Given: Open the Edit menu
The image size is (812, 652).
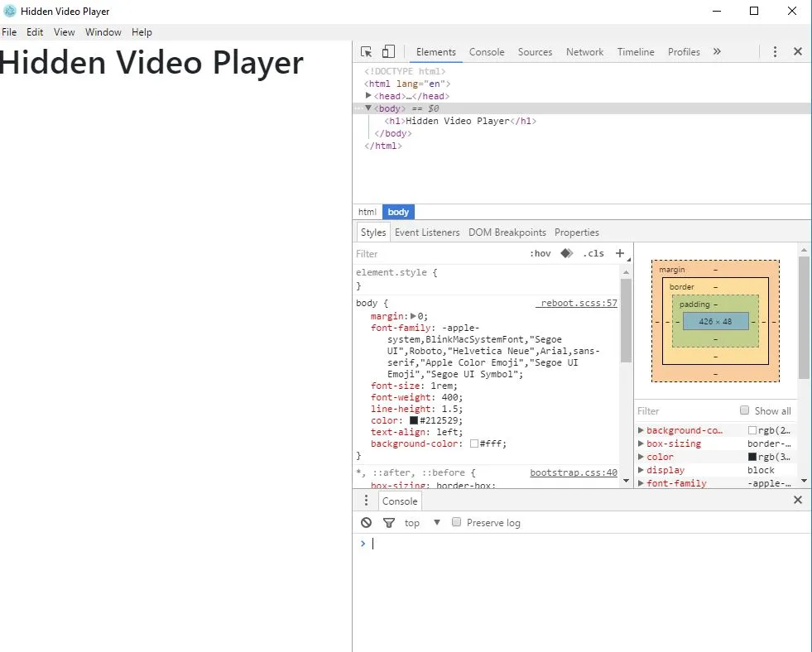Looking at the screenshot, I should pos(35,32).
